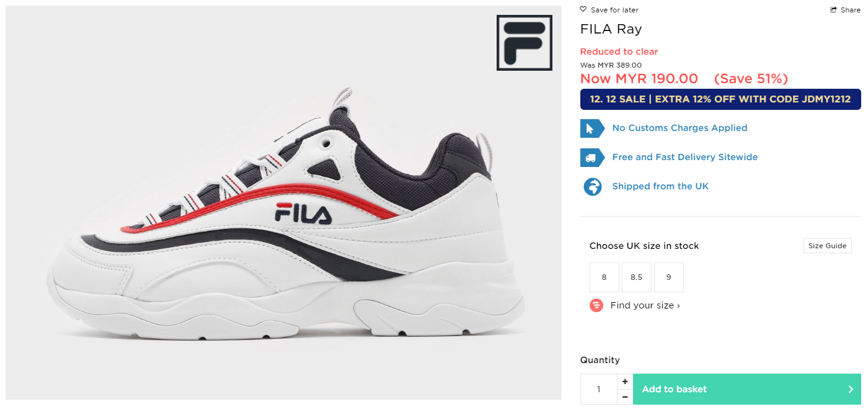Click the 12.12 Sale promo code banner
The height and width of the screenshot is (409, 868).
point(720,99)
